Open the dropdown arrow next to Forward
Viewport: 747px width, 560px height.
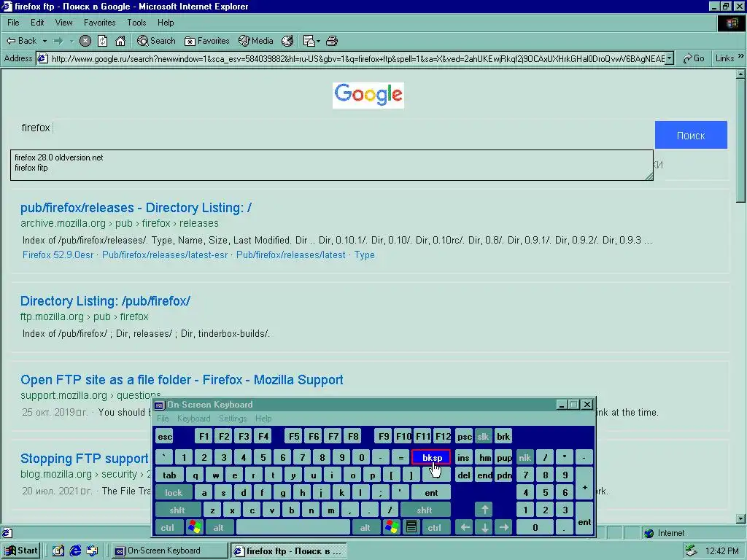pyautogui.click(x=71, y=41)
